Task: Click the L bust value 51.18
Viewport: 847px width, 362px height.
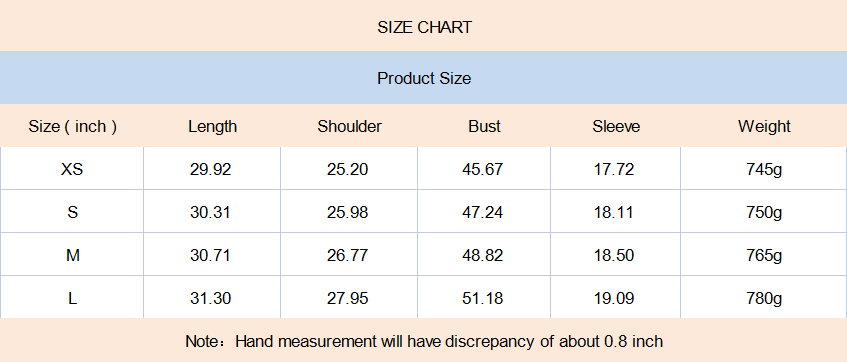Action: point(482,298)
